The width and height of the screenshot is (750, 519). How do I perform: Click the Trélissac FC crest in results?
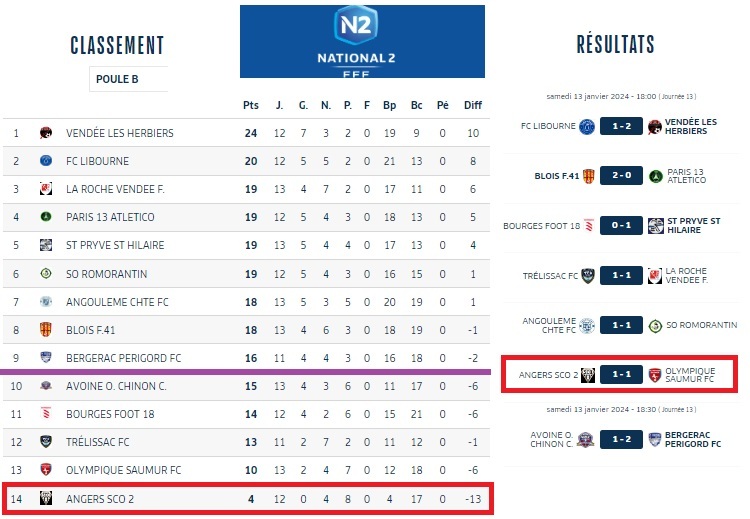coord(589,275)
